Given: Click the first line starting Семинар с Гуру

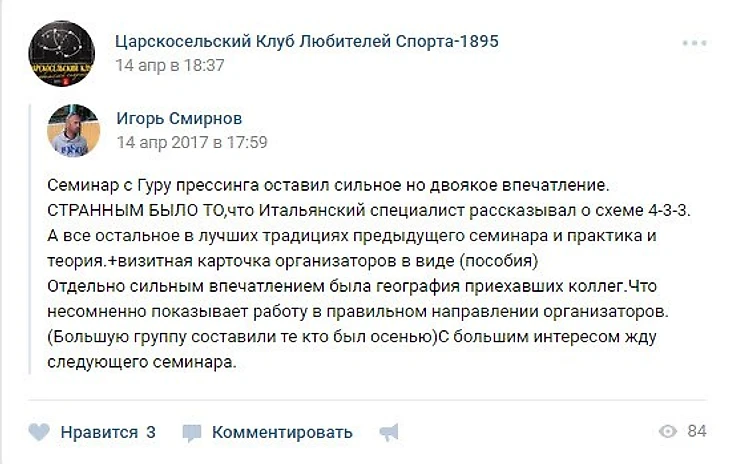Looking at the screenshot, I should [328, 185].
